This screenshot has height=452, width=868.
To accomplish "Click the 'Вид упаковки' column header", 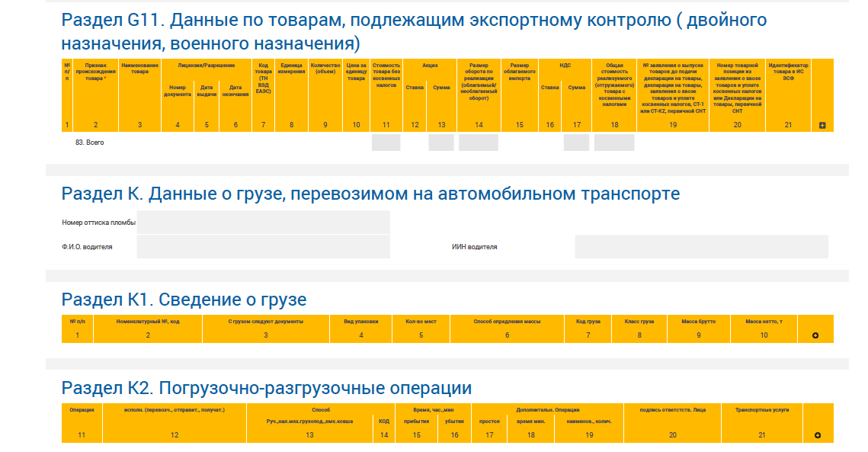I will point(361,322).
